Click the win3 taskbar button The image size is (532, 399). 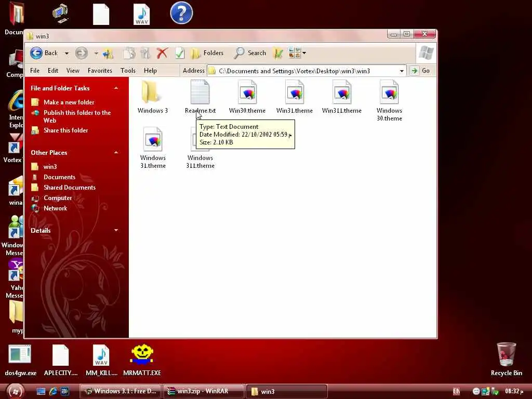tap(286, 391)
